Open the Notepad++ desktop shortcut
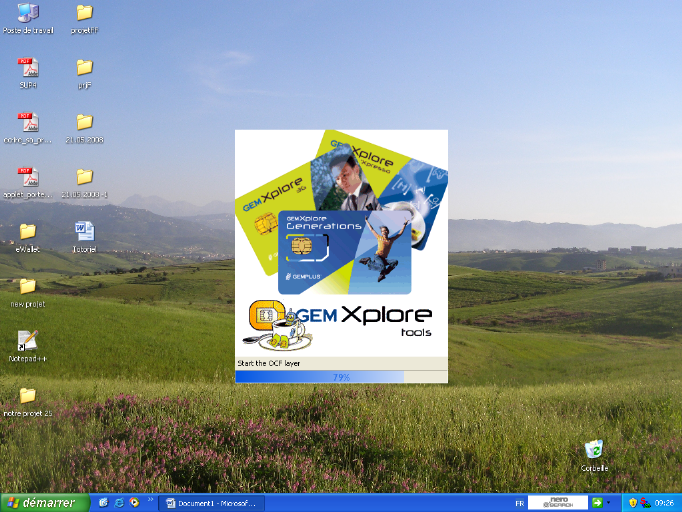The width and height of the screenshot is (682, 512). click(28, 341)
